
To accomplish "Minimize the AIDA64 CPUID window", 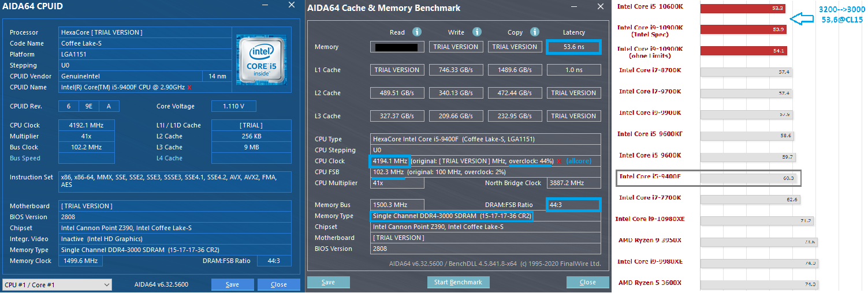I will point(265,6).
